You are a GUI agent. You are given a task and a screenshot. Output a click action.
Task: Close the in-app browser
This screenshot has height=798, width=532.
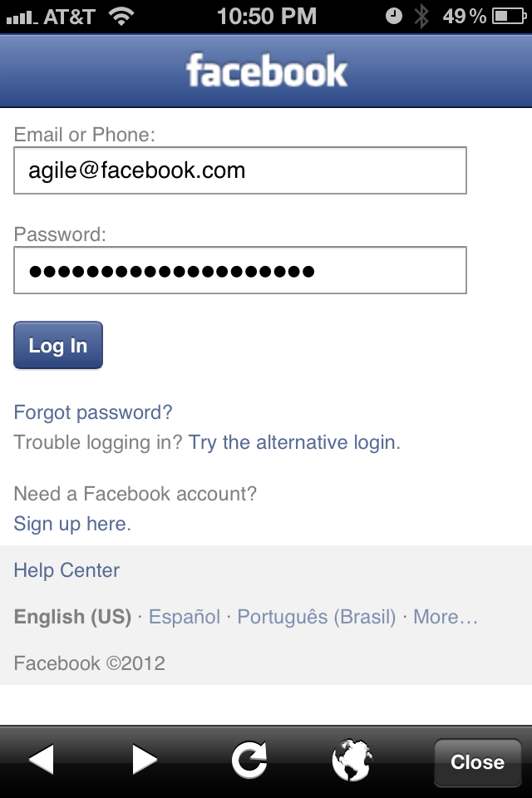pos(477,761)
